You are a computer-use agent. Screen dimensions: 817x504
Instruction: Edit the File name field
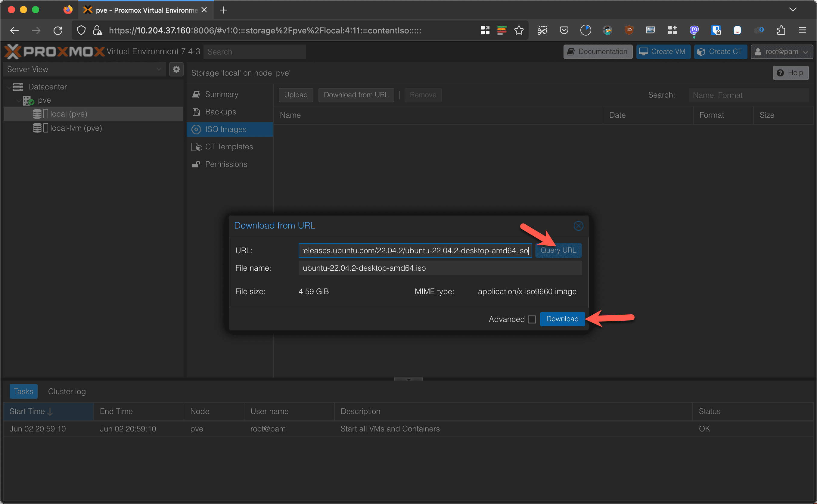(440, 268)
